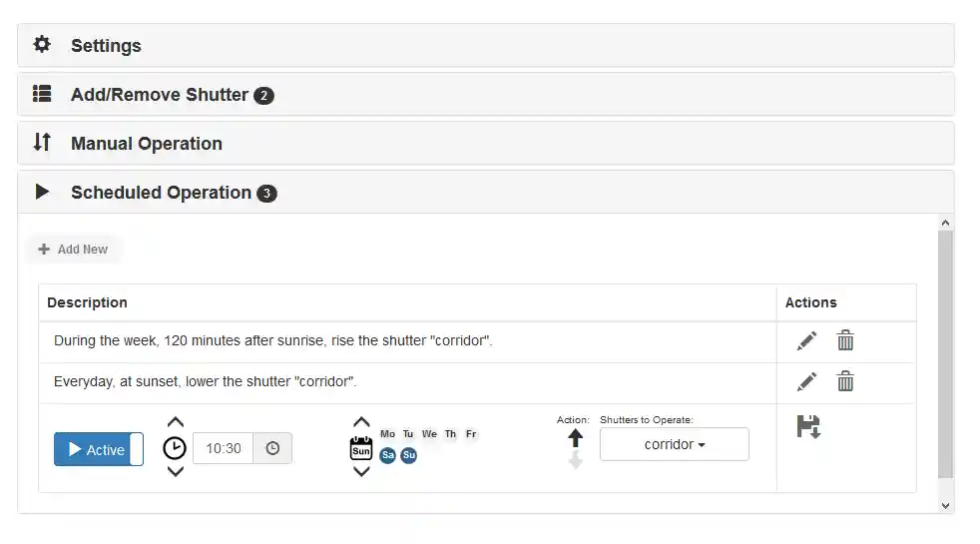Click the 10:30 time input field
This screenshot has width=980, height=544.
[x=223, y=449]
